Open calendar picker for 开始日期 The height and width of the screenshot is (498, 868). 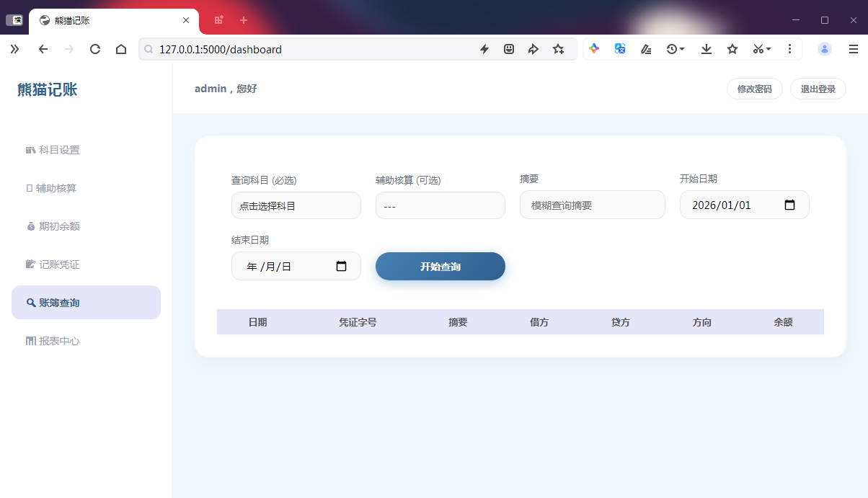pyautogui.click(x=789, y=205)
